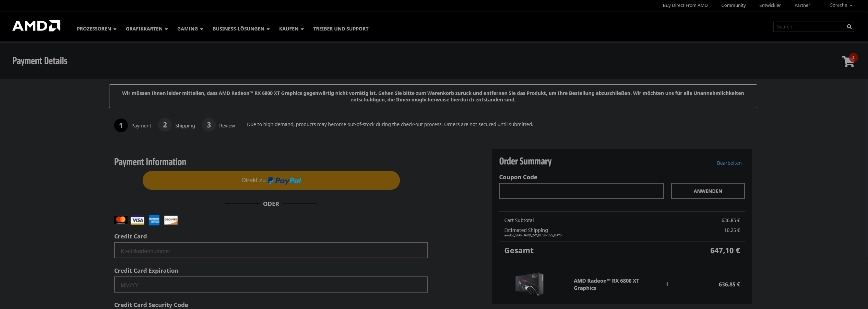Click Estimated Shipping 10.25 € value

pyautogui.click(x=732, y=230)
